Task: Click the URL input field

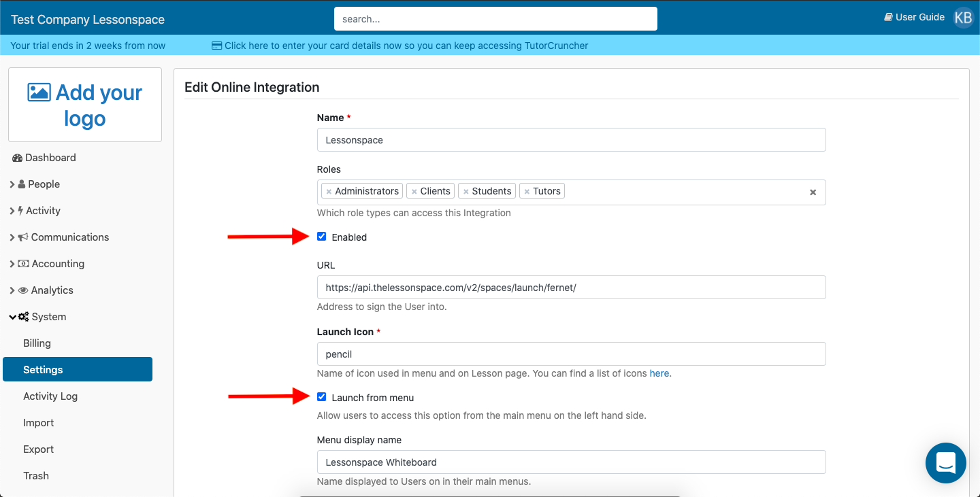Action: pos(571,288)
